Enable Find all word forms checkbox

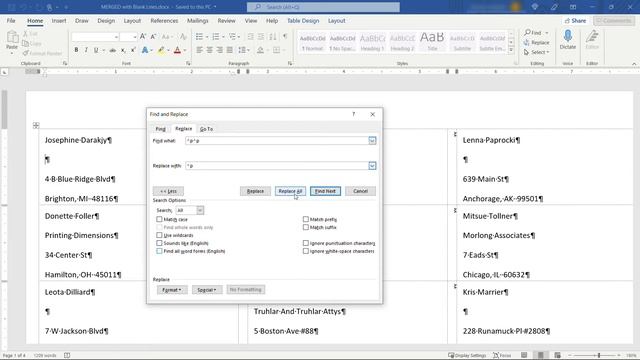(x=159, y=251)
